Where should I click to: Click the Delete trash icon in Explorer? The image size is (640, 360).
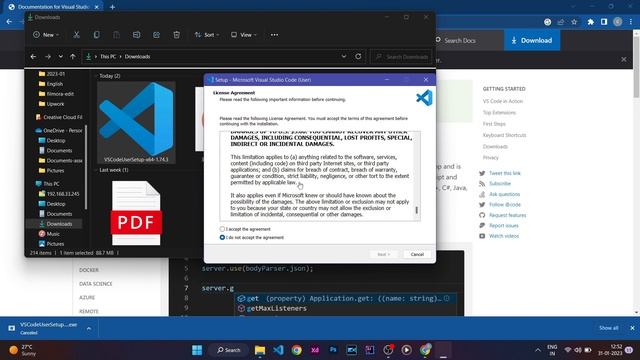176,35
